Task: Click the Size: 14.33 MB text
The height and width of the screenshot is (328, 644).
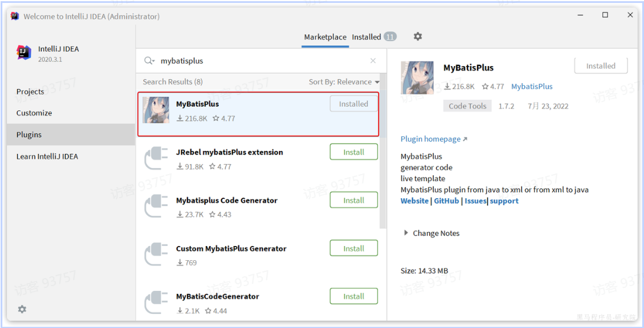Action: pos(424,271)
